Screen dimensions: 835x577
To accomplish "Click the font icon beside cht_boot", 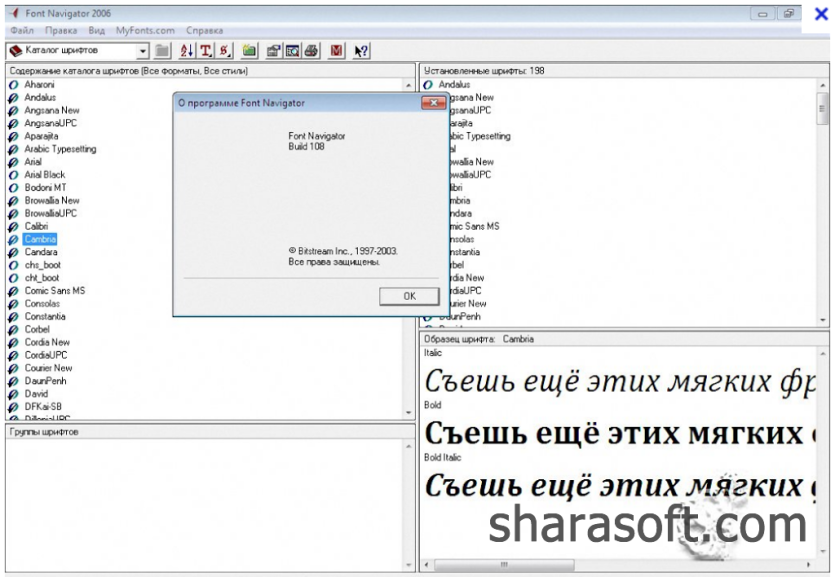I will pyautogui.click(x=14, y=278).
